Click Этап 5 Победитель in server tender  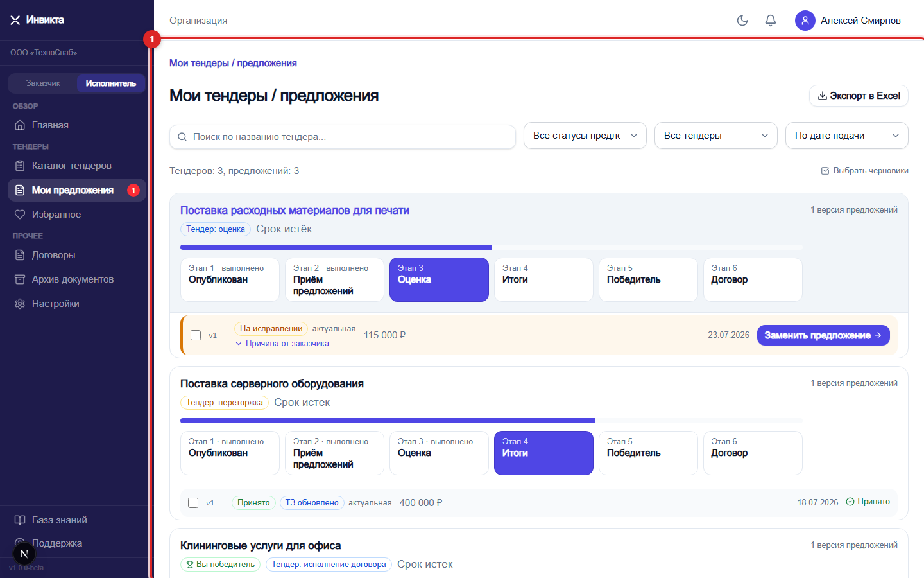click(648, 453)
